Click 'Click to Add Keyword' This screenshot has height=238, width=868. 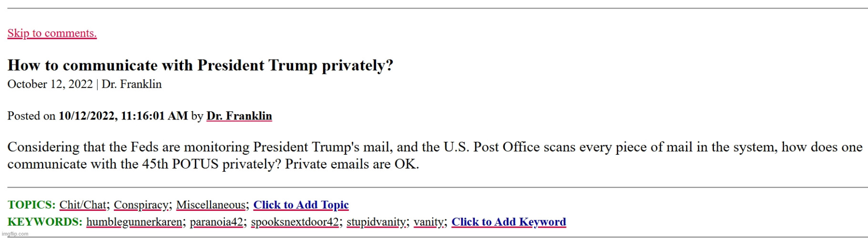[509, 222]
